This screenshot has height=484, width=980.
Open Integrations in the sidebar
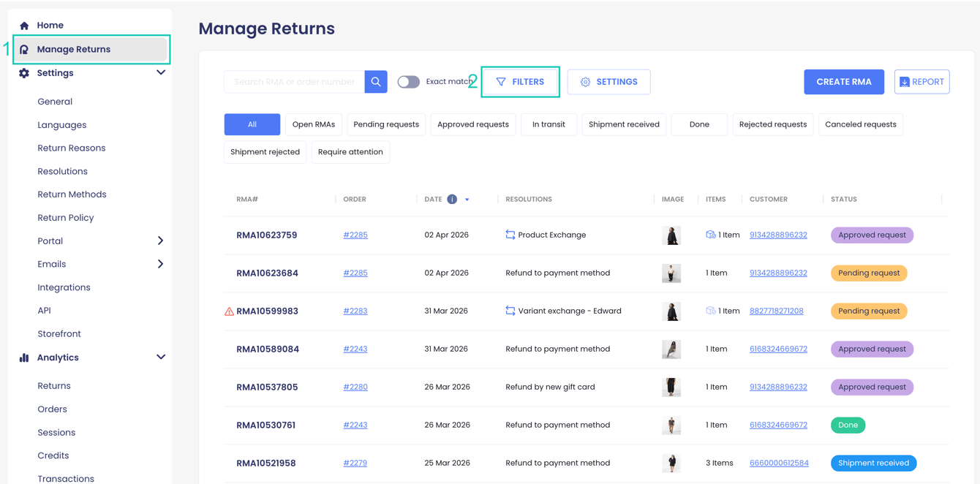pos(64,287)
